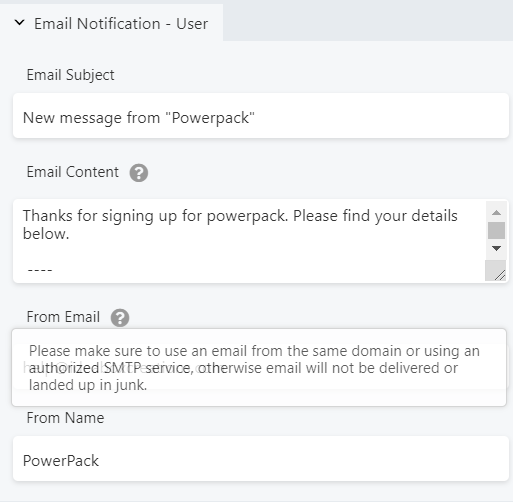The height and width of the screenshot is (502, 513).
Task: Click the dashed separator line in email content
Action: click(40, 270)
